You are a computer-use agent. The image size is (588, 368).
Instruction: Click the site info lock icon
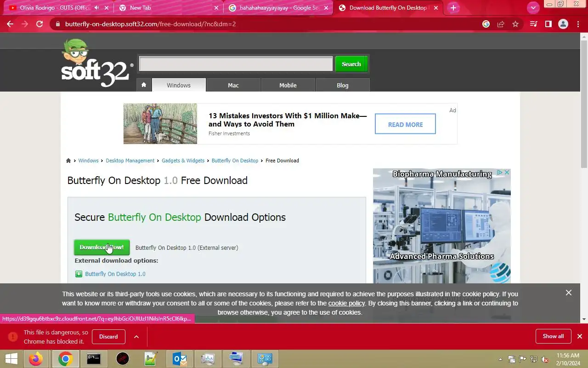57,24
